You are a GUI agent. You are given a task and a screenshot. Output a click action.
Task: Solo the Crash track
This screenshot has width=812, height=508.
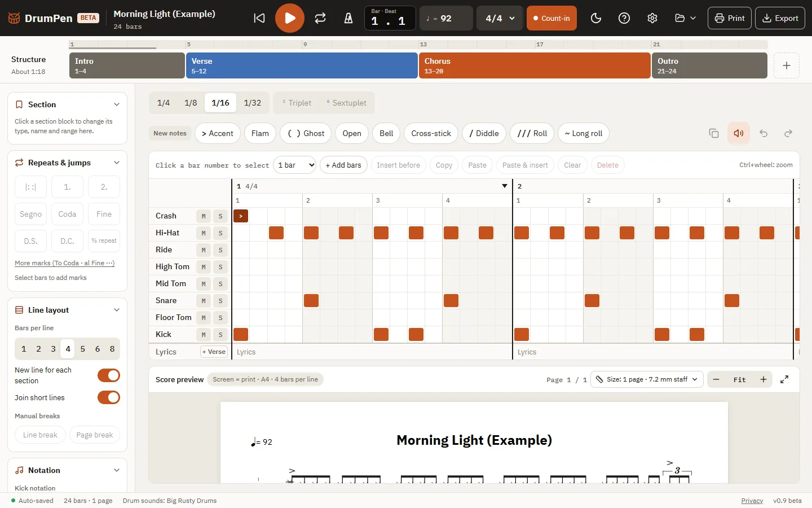click(x=220, y=216)
